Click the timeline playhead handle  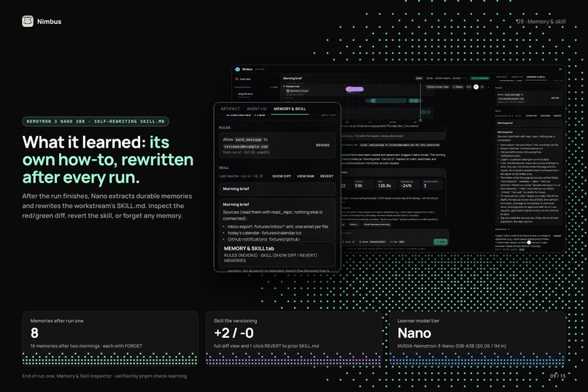point(420,120)
